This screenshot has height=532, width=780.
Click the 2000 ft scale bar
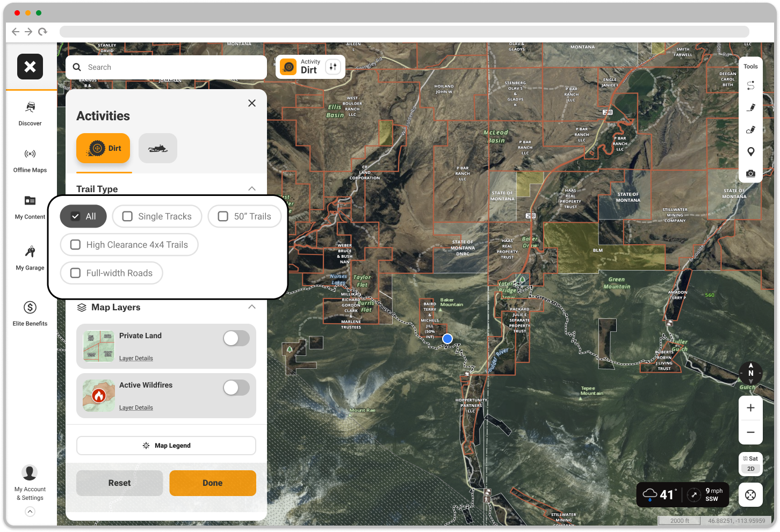point(680,521)
